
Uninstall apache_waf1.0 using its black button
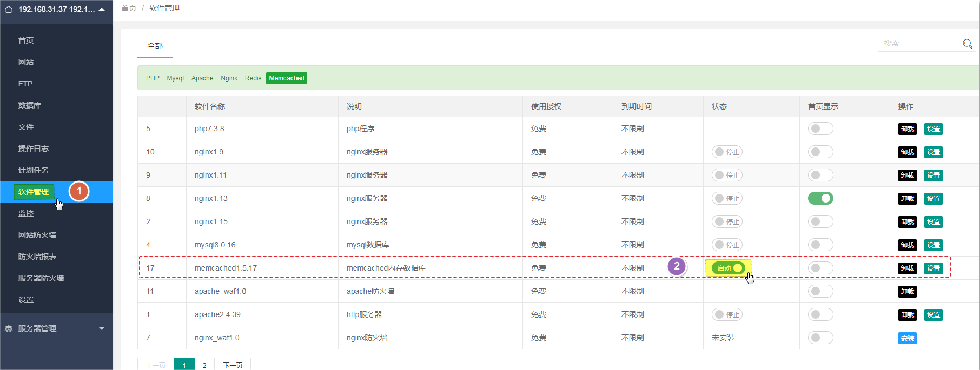click(907, 292)
